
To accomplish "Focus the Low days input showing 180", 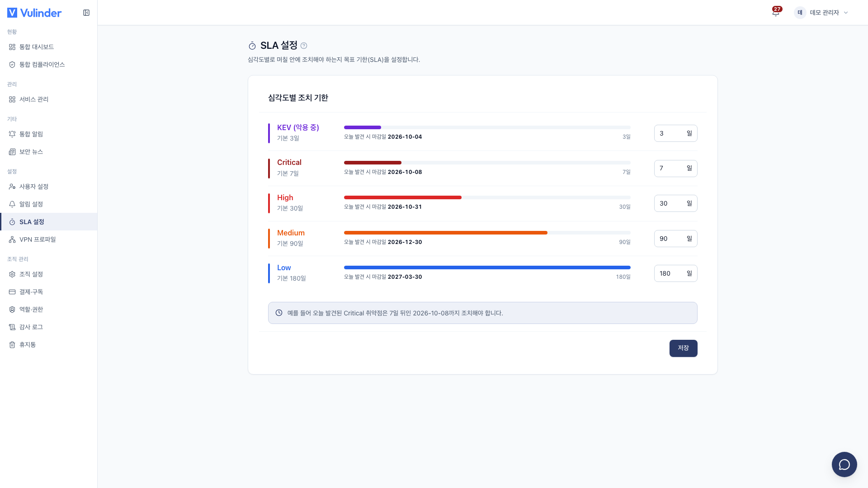I will click(x=675, y=273).
